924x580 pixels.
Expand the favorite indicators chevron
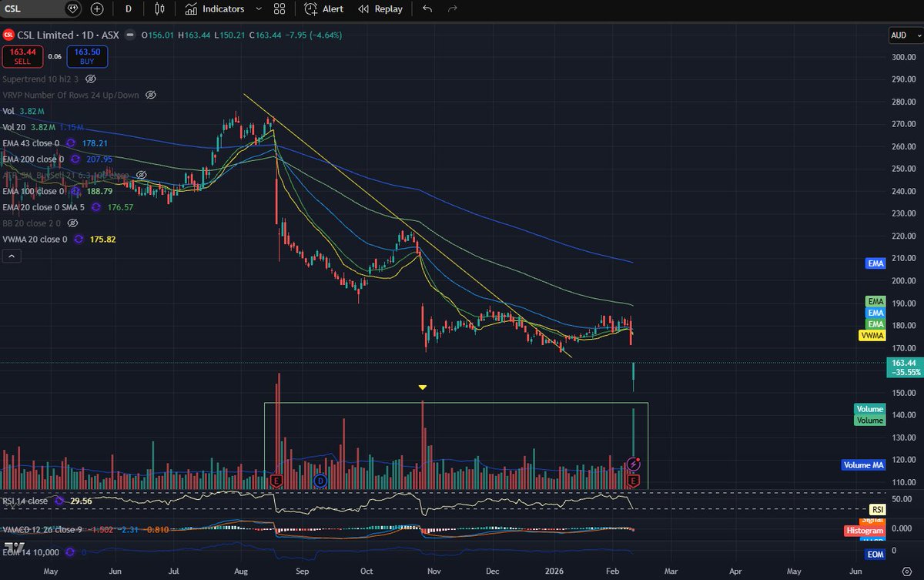click(x=257, y=9)
